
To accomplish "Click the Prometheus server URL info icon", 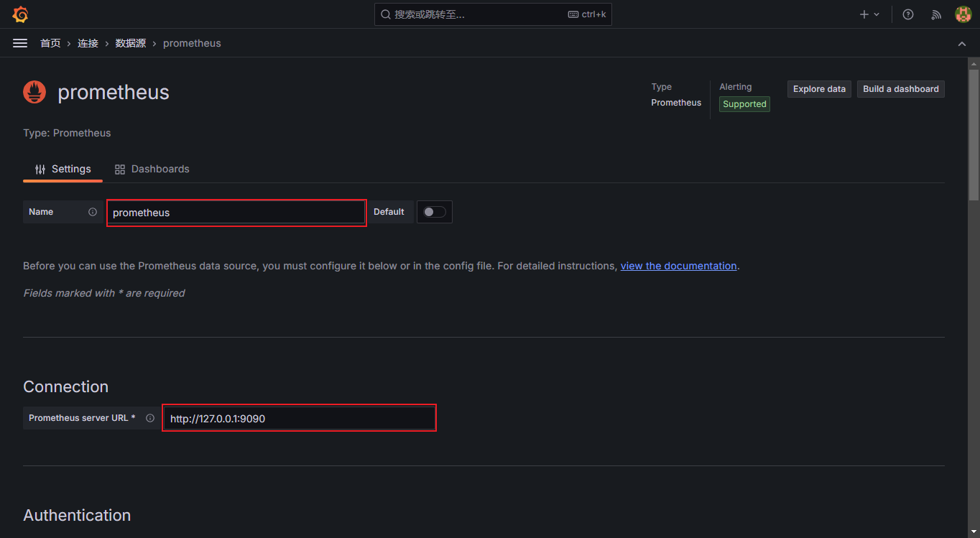I will (150, 418).
